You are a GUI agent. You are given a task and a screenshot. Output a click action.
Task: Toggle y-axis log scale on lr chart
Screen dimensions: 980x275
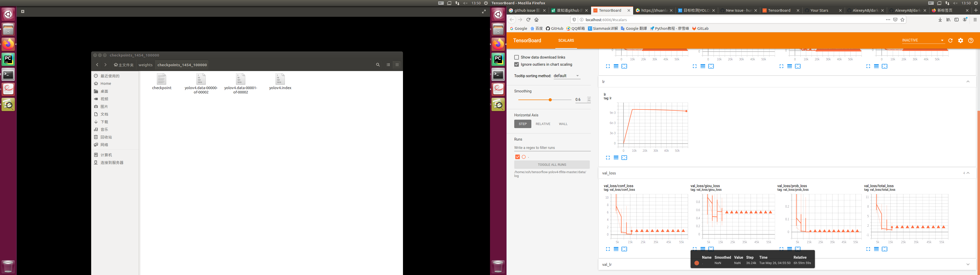click(616, 158)
